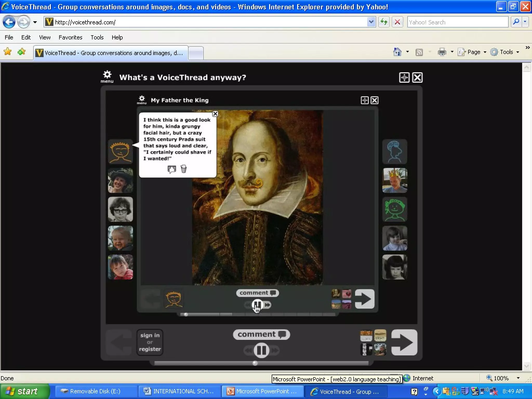
Task: Click the large outer comment button
Action: tap(261, 334)
